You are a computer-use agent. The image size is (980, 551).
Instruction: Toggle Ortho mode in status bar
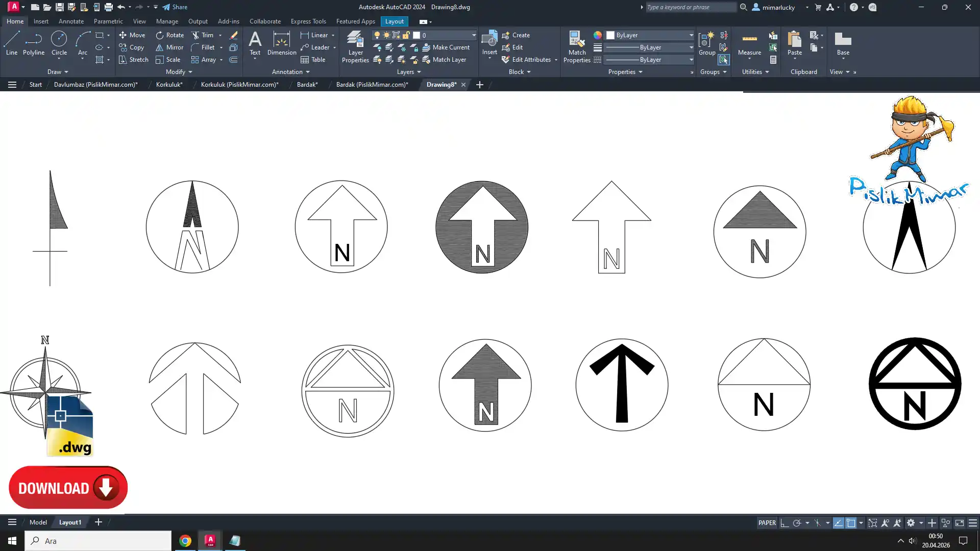coord(785,523)
